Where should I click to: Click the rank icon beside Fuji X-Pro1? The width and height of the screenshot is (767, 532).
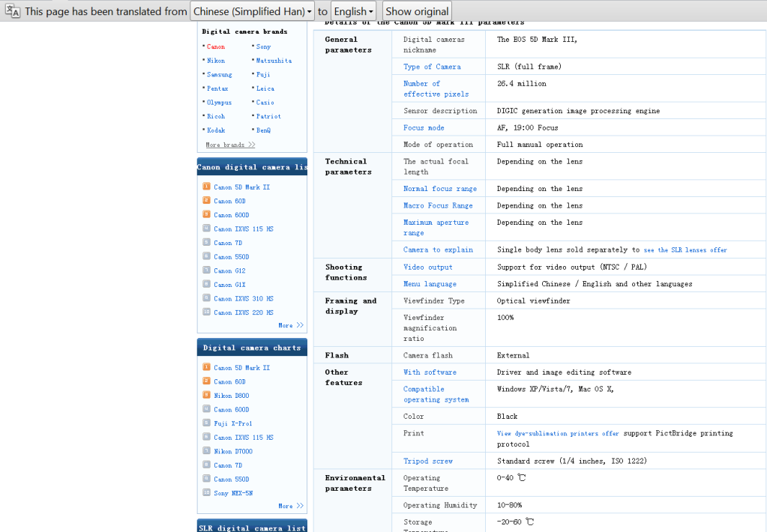click(206, 423)
